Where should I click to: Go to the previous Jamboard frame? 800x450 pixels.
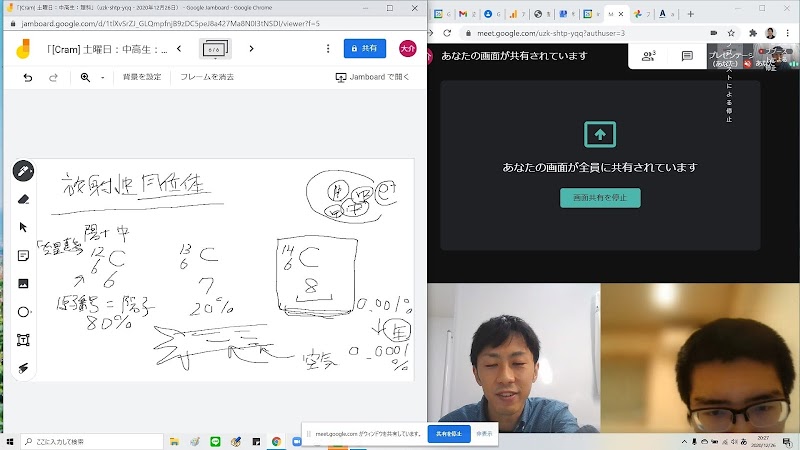point(179,48)
